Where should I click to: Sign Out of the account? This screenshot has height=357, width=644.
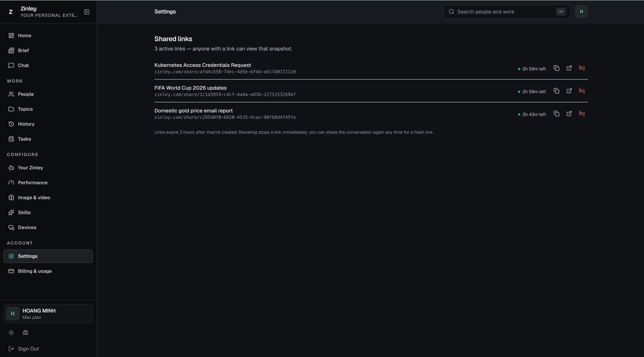[24, 349]
